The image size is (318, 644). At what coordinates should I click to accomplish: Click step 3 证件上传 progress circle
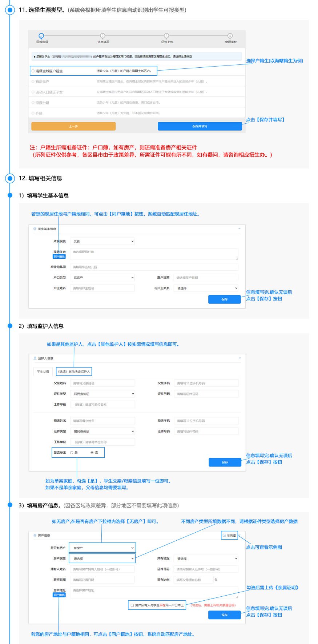click(x=166, y=36)
